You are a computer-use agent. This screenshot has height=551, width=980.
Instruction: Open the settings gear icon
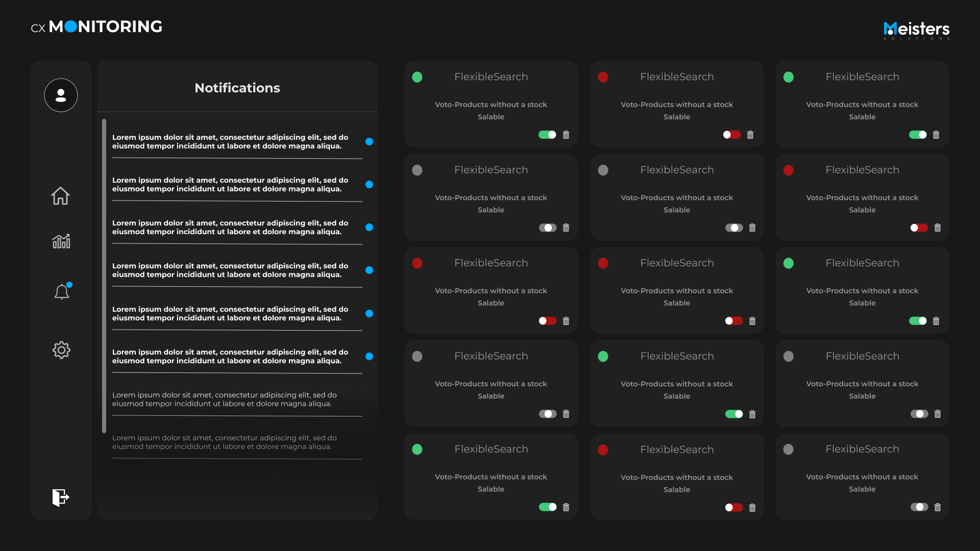(x=61, y=350)
